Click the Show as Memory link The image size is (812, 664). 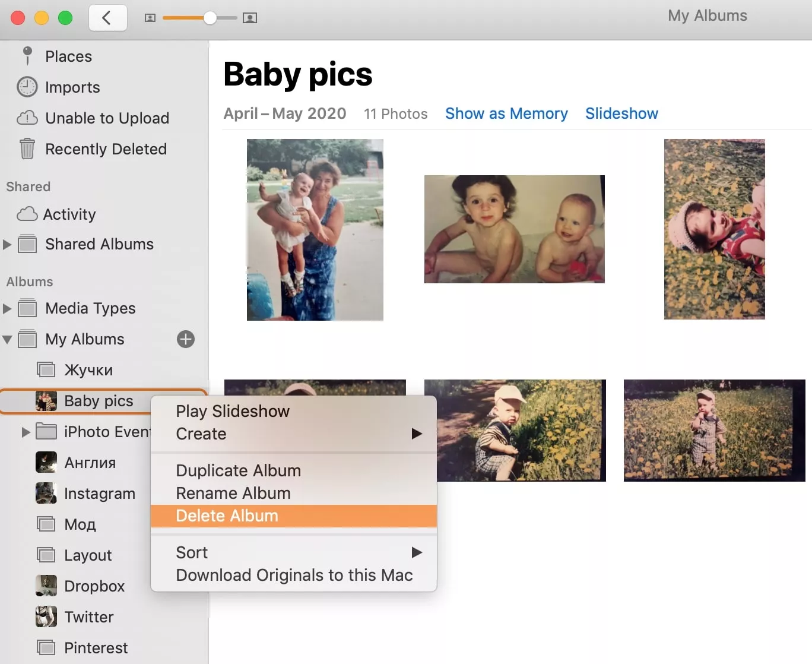click(x=506, y=113)
